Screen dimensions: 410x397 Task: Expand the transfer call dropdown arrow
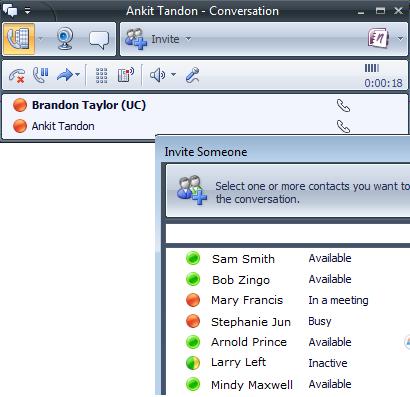(x=77, y=74)
